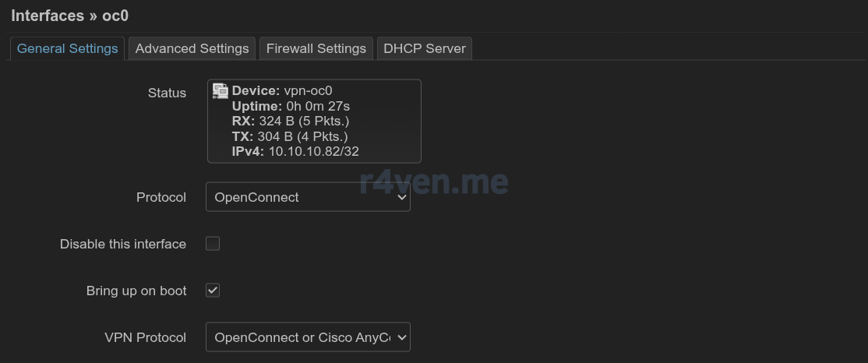Click the TX packets statistic line
The image size is (868, 363).
pyautogui.click(x=290, y=136)
